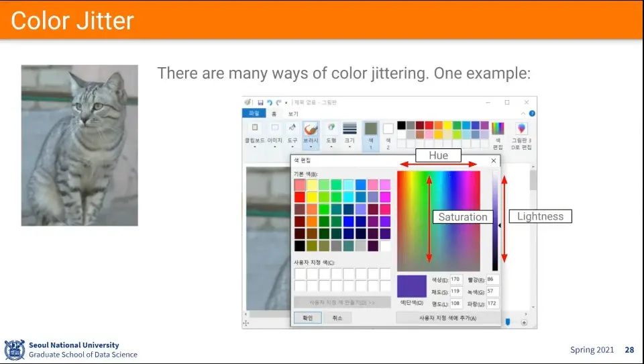Expand the Clipboard (클립보드) dropdown arrow

pyautogui.click(x=255, y=146)
